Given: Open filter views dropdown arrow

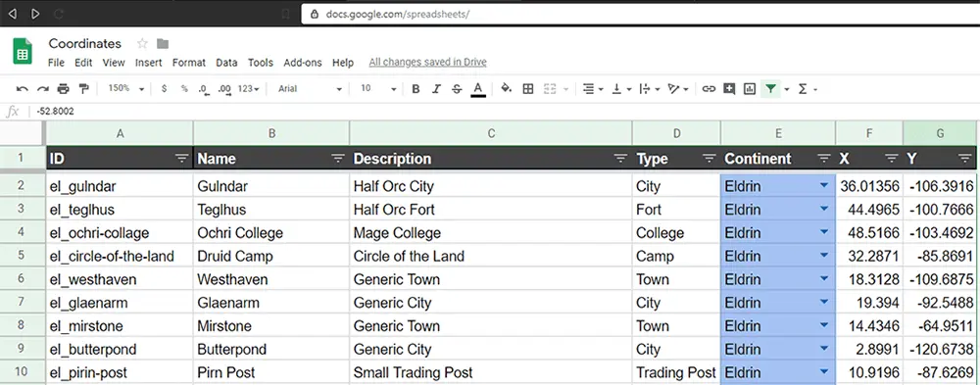Looking at the screenshot, I should coord(786,89).
